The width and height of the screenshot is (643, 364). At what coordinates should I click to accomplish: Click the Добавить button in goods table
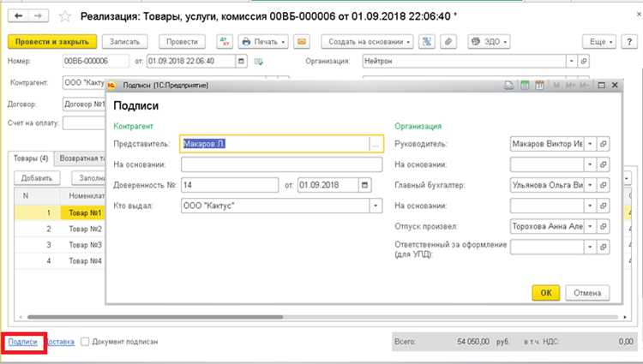(x=37, y=178)
